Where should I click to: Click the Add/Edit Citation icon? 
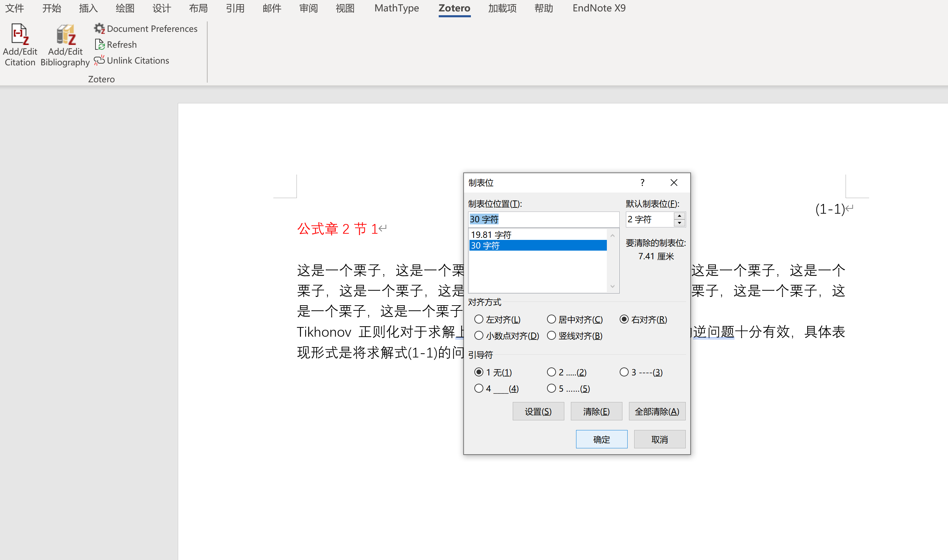tap(20, 35)
